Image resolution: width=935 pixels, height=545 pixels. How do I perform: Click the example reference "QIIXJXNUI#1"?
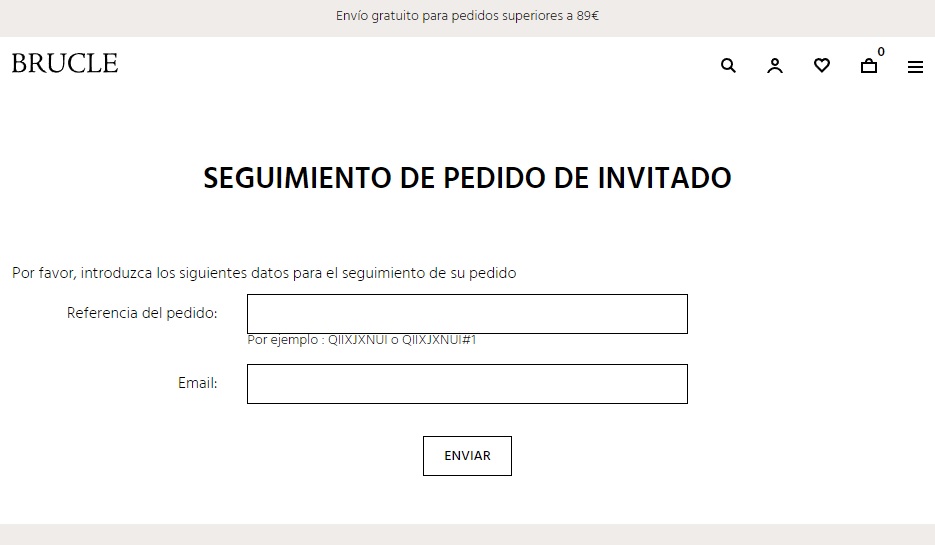click(444, 340)
